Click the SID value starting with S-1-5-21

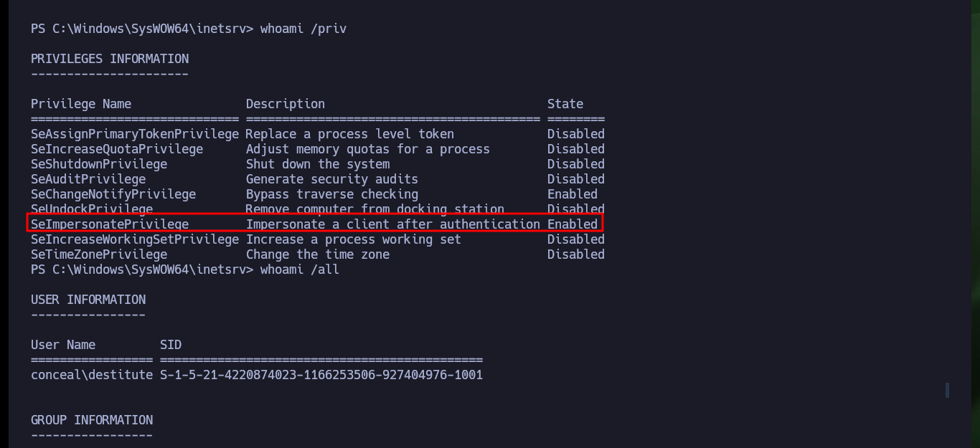321,375
